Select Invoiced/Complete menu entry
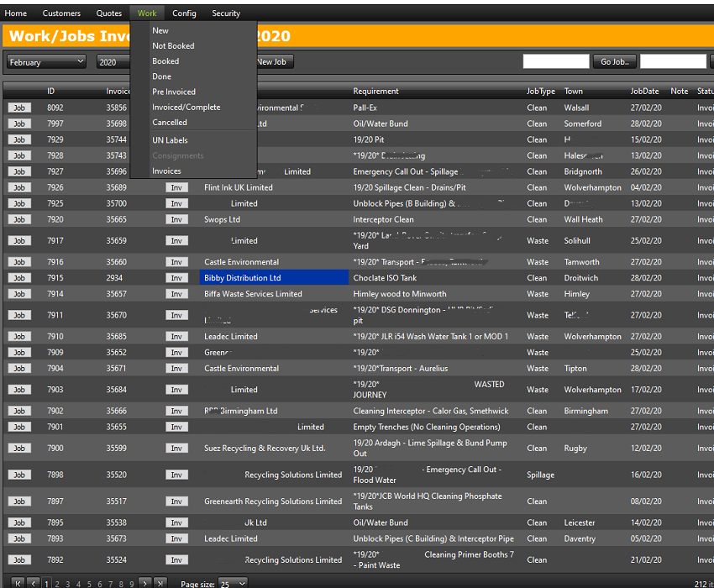The width and height of the screenshot is (714, 588). tap(186, 108)
